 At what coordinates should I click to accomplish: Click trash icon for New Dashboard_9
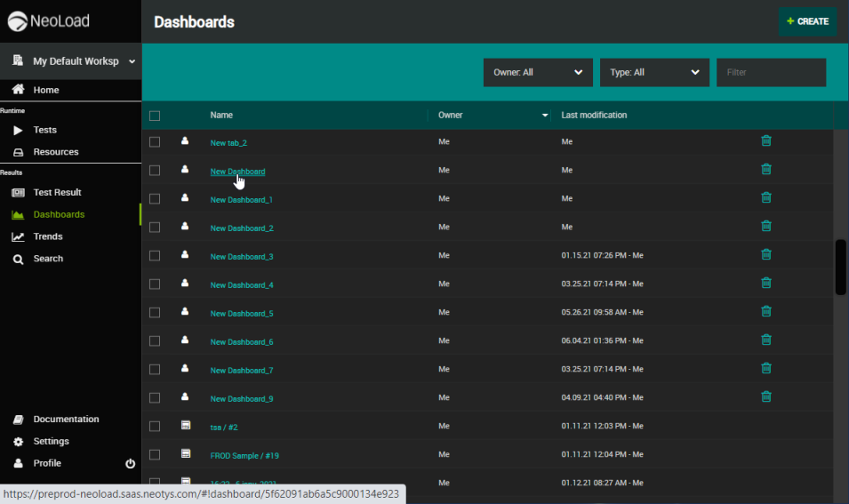[766, 396]
